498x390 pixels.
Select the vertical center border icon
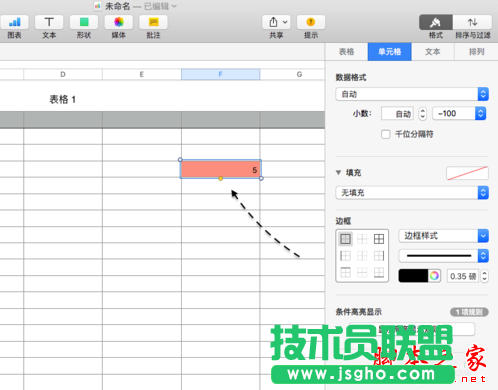362,256
